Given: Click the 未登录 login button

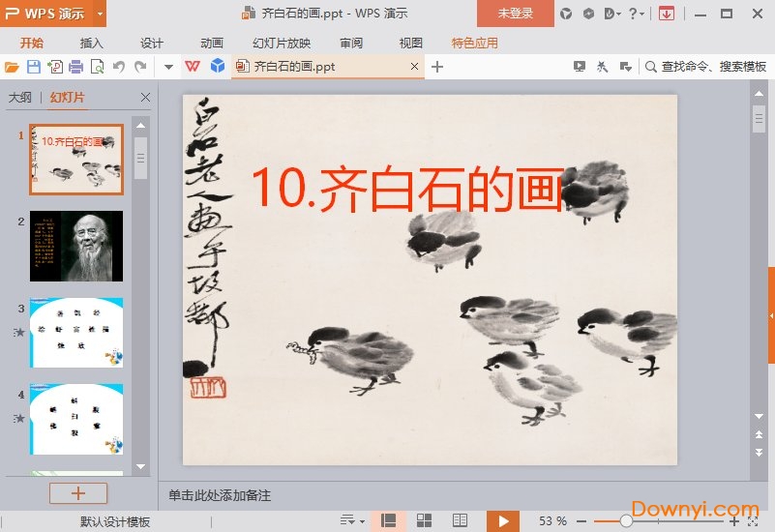Looking at the screenshot, I should (515, 14).
